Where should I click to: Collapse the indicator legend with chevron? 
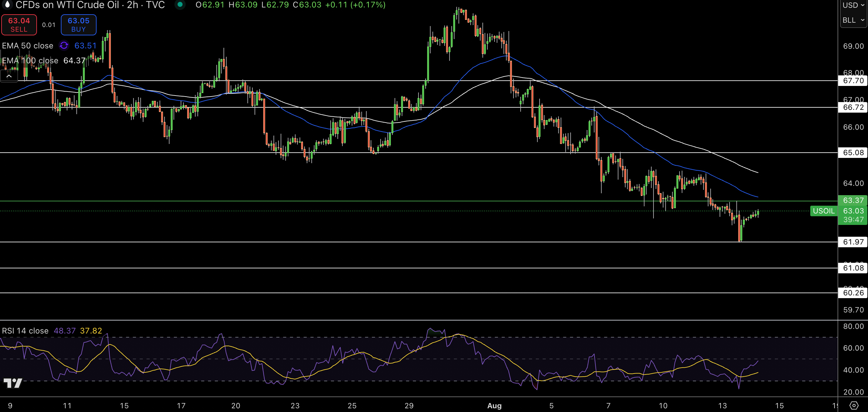pos(9,76)
